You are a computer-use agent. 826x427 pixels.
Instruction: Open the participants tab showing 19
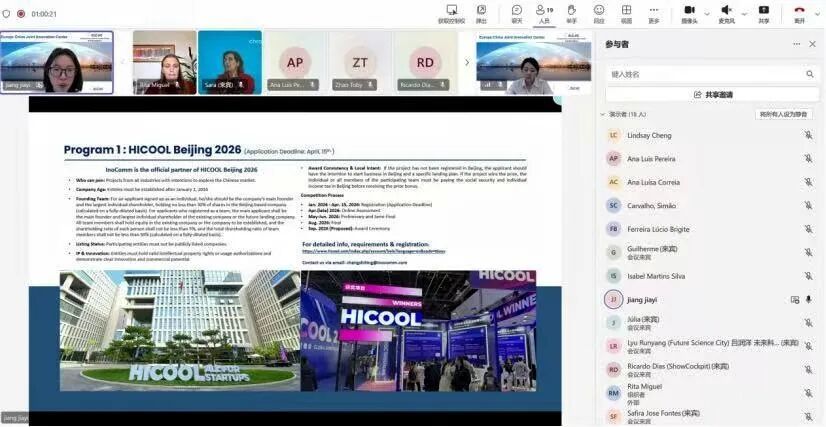tap(544, 11)
